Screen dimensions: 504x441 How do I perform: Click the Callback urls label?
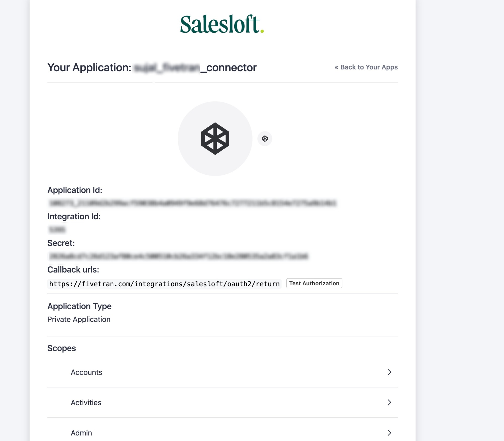tap(73, 269)
